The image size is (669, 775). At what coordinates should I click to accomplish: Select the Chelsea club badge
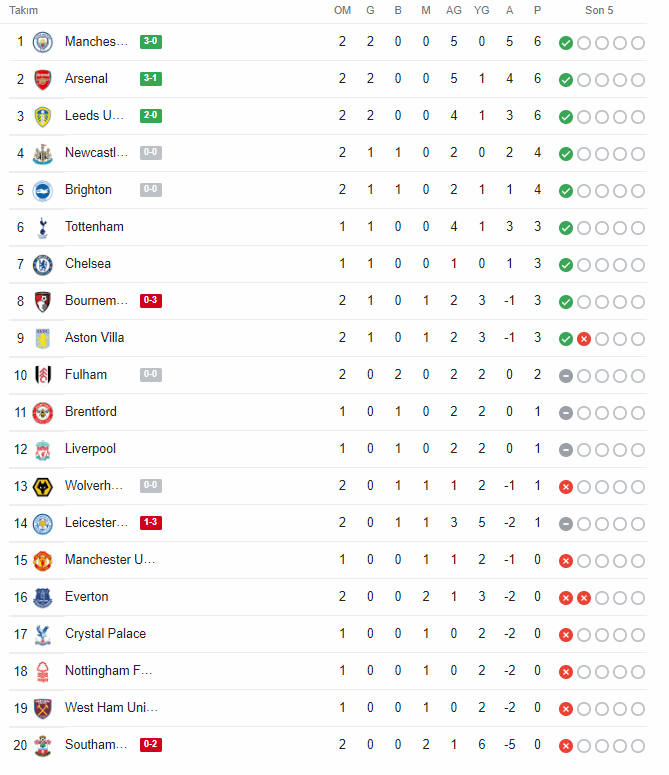(42, 264)
